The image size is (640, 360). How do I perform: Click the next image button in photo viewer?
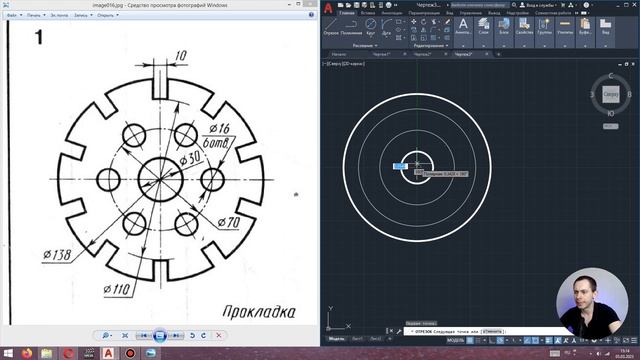176,336
